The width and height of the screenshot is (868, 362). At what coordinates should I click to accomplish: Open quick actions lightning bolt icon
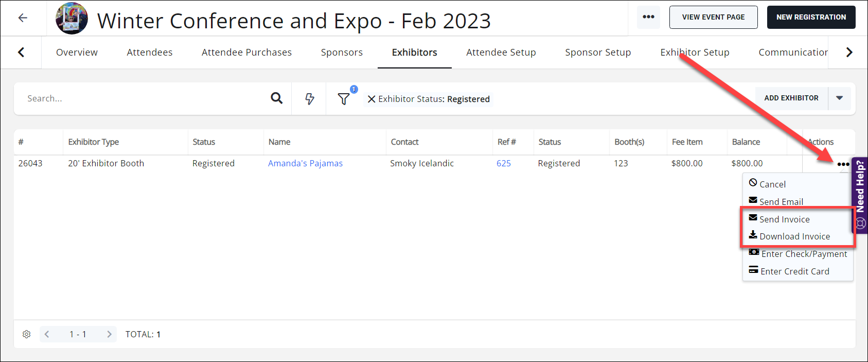(x=309, y=99)
